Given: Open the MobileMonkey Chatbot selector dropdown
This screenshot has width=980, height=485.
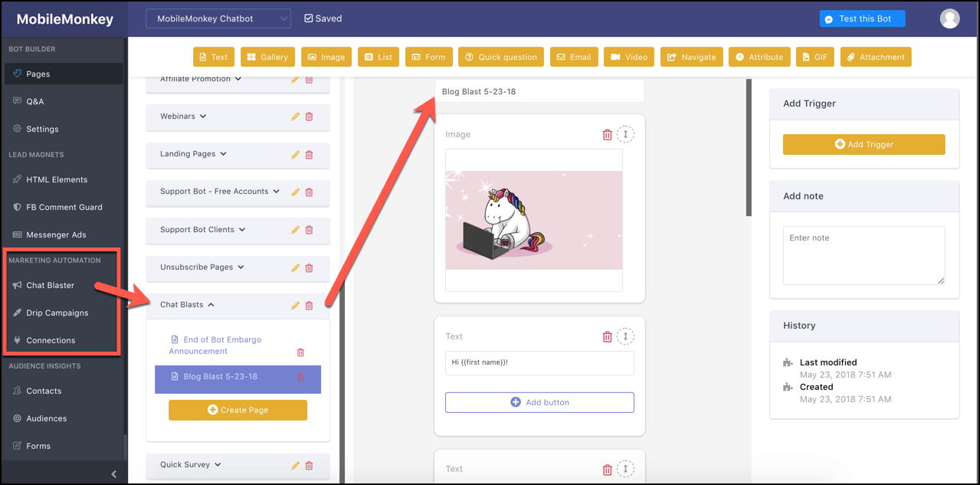Looking at the screenshot, I should point(218,18).
